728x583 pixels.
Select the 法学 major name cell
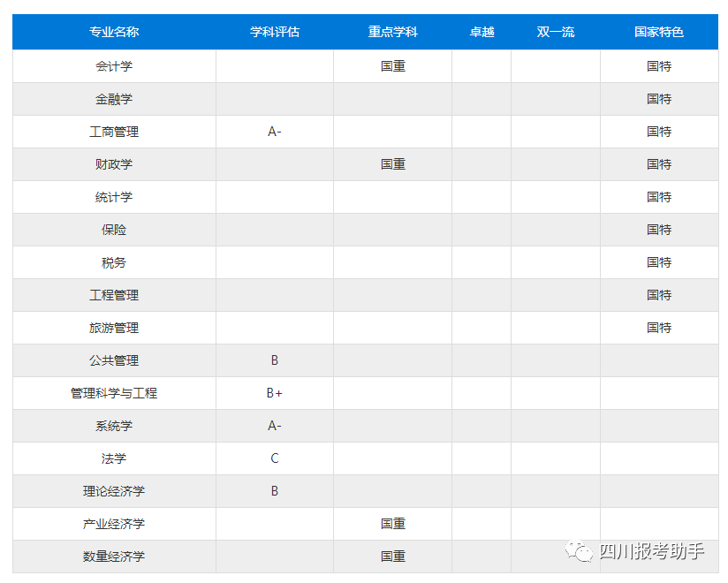114,458
